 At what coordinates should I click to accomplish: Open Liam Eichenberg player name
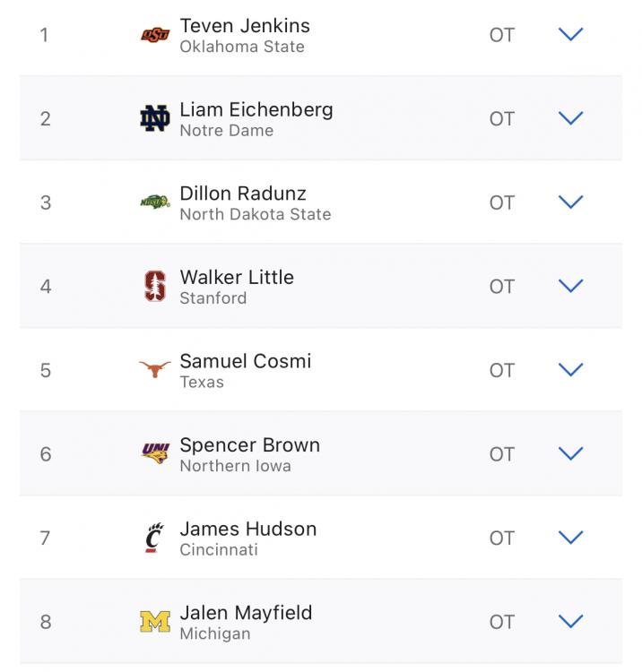tap(256, 109)
